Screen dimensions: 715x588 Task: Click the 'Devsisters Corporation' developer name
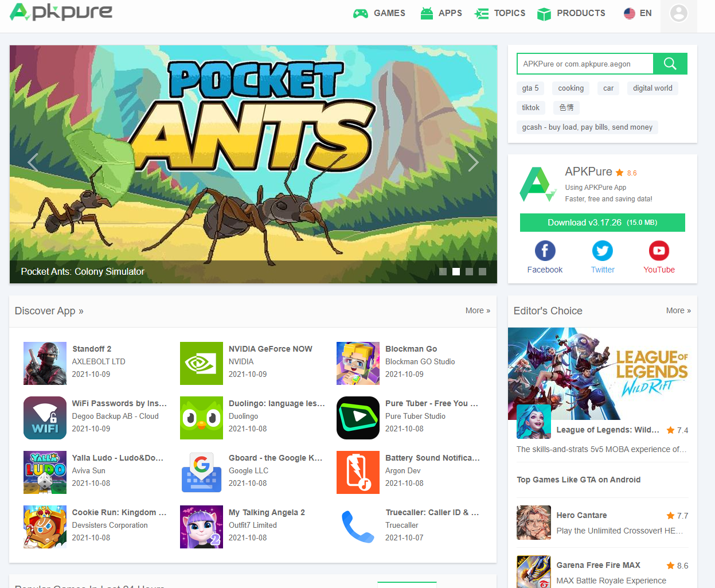(x=110, y=525)
